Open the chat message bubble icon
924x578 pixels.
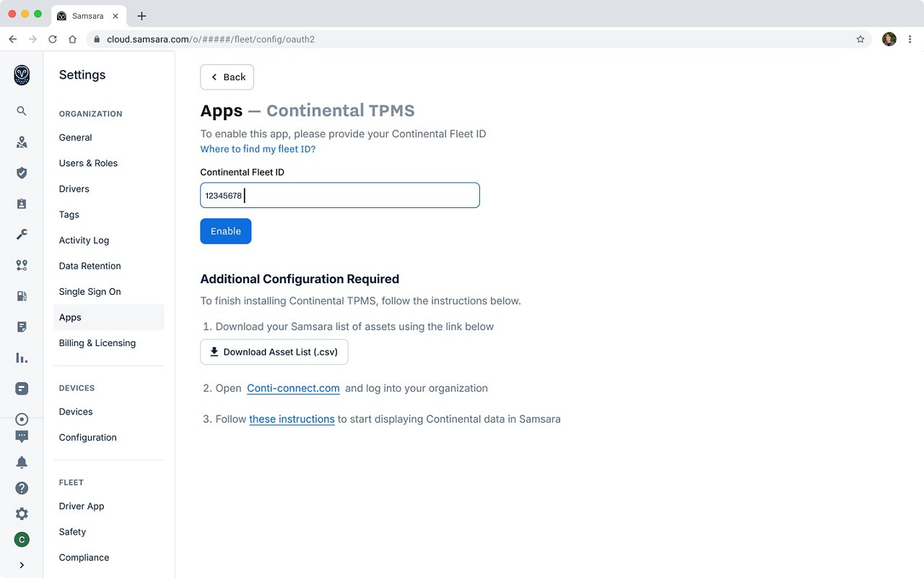tap(22, 436)
